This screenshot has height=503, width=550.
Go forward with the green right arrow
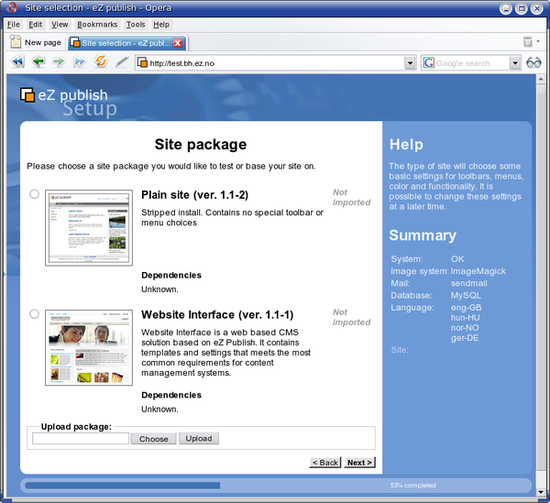59,62
